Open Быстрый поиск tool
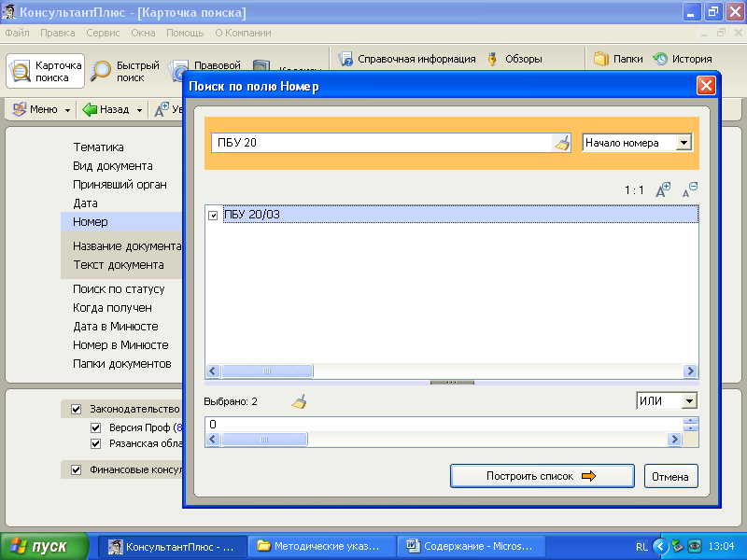Viewport: 747px width, 560px height. (x=125, y=71)
